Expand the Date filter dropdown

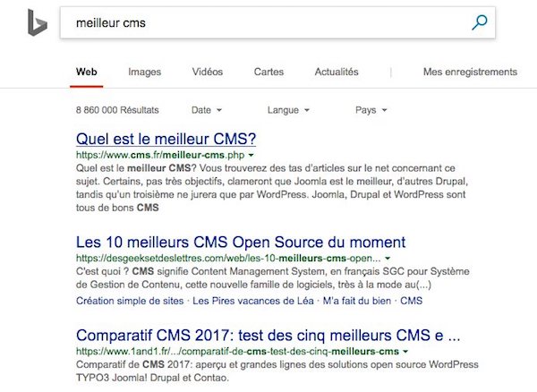(207, 110)
